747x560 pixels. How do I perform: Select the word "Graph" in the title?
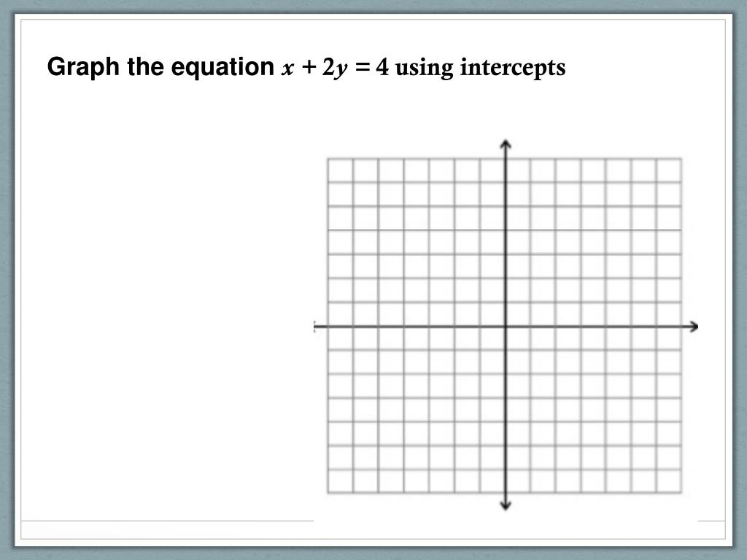tap(83, 67)
